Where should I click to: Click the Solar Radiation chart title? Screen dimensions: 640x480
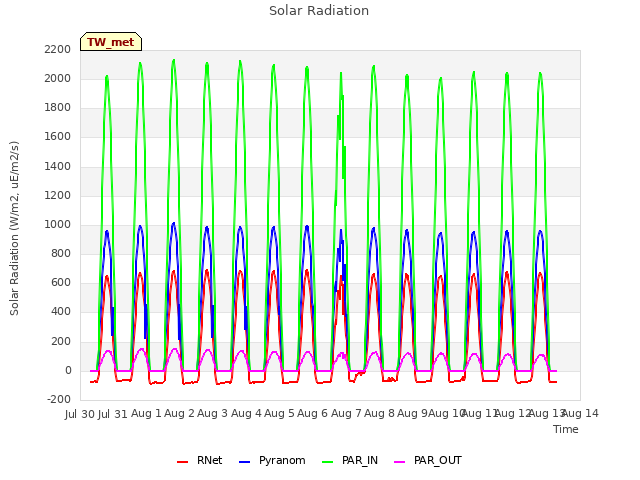click(319, 11)
